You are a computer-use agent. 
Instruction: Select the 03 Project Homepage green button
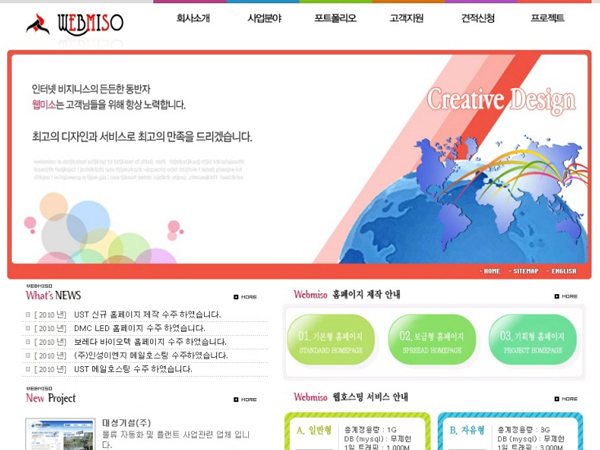[532, 341]
